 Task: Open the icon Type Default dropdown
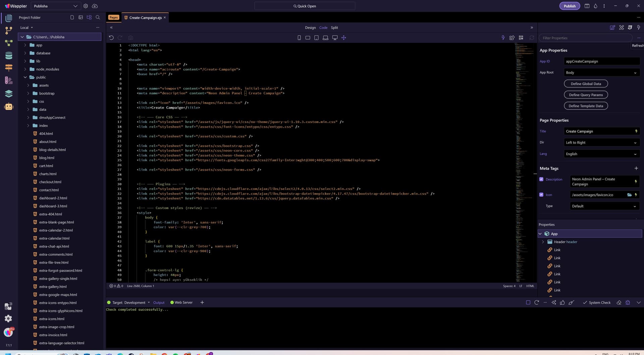coord(605,206)
